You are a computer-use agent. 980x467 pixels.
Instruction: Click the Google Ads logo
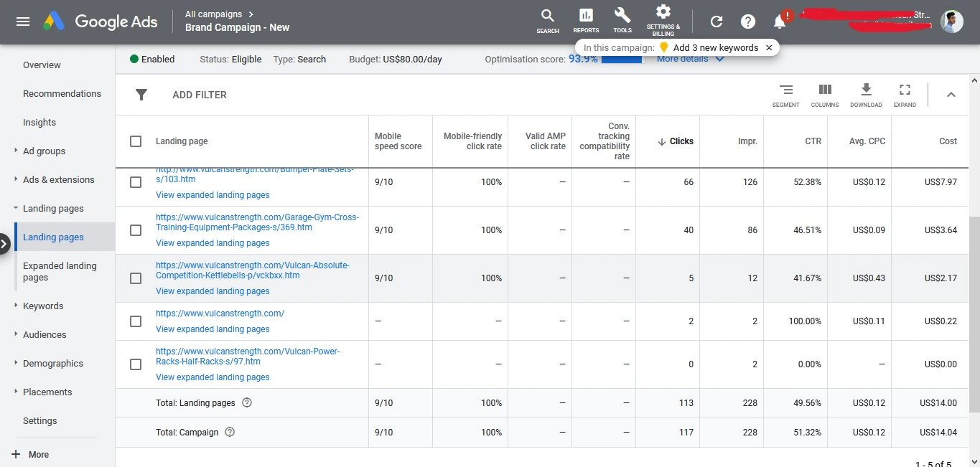click(x=100, y=22)
